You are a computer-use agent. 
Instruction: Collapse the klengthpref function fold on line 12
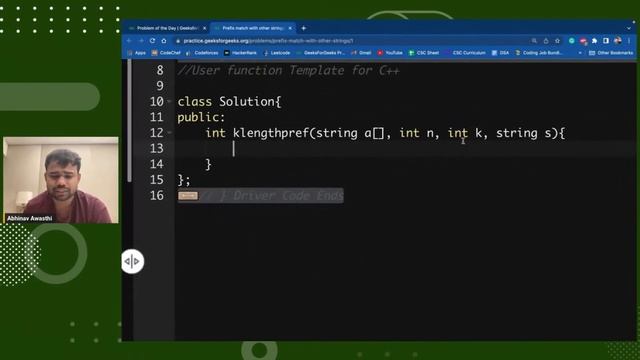(x=169, y=133)
